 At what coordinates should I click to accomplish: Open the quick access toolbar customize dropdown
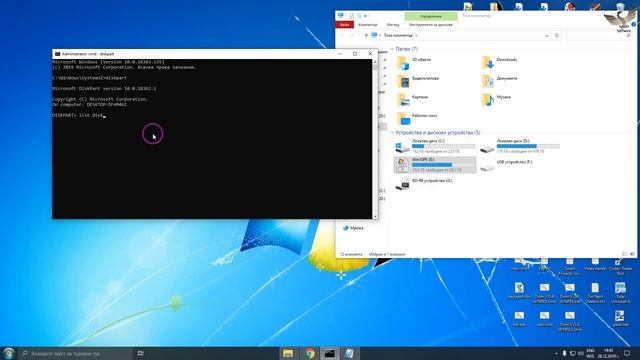tap(365, 16)
